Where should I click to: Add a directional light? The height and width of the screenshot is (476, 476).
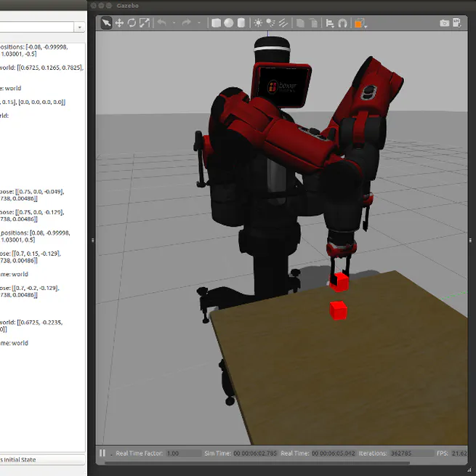[x=283, y=23]
